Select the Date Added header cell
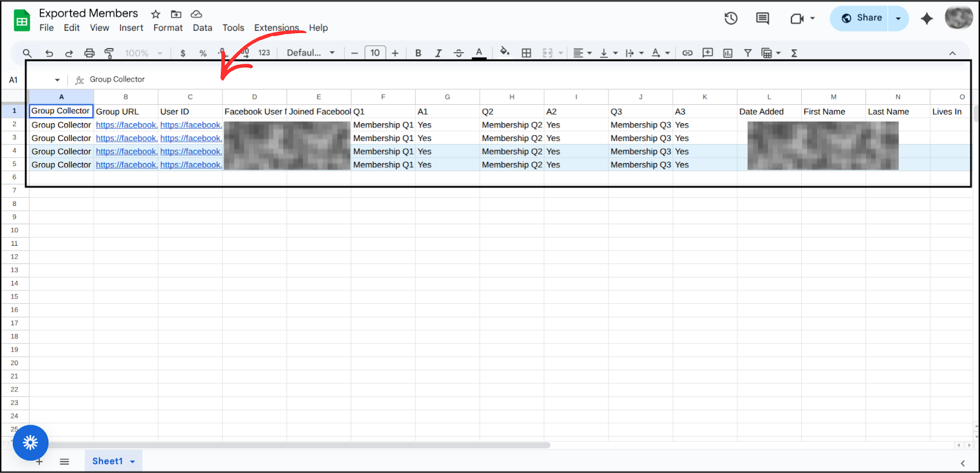The image size is (980, 473). [x=769, y=112]
